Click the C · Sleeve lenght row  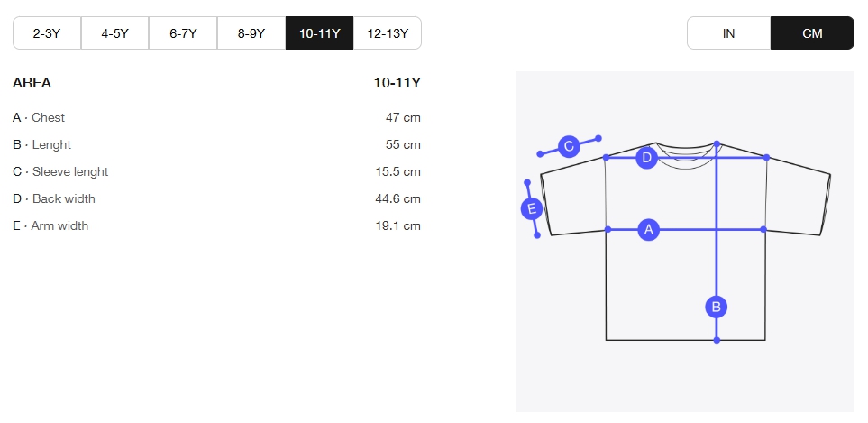pyautogui.click(x=216, y=171)
